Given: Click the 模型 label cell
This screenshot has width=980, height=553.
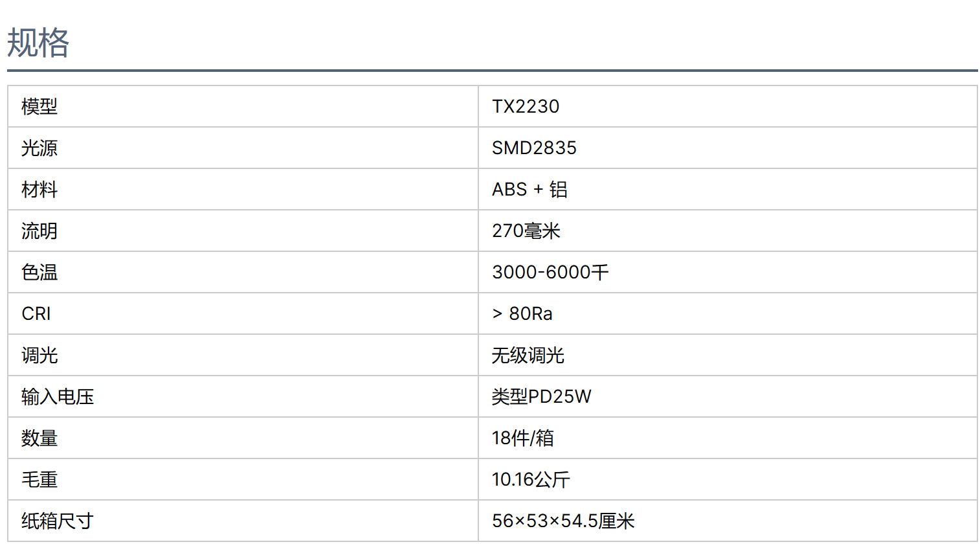Looking at the screenshot, I should coord(39,107).
